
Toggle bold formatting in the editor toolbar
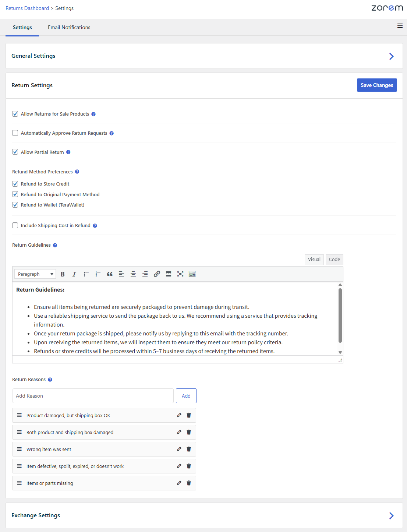(63, 274)
